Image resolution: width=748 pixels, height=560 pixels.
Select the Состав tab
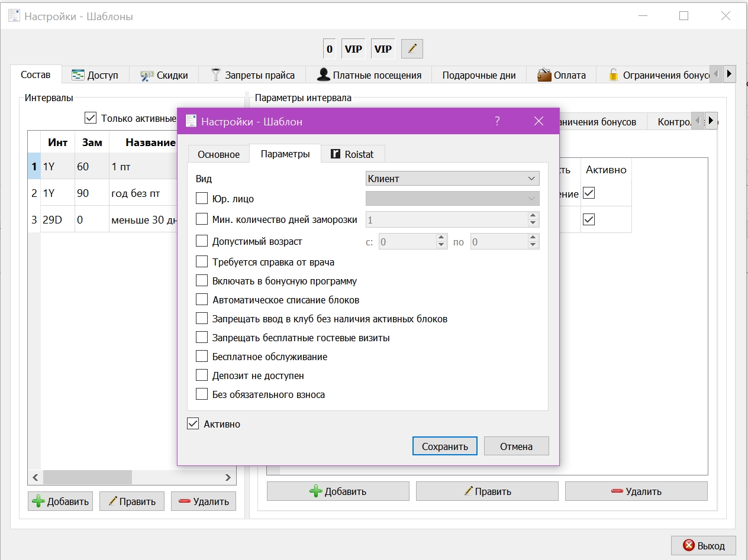point(36,75)
